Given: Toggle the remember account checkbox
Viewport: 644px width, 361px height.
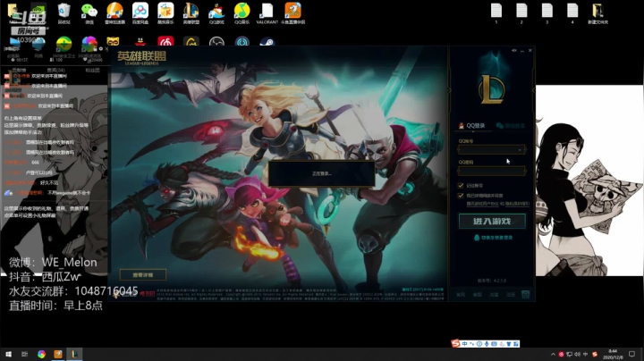Looking at the screenshot, I should pos(461,186).
